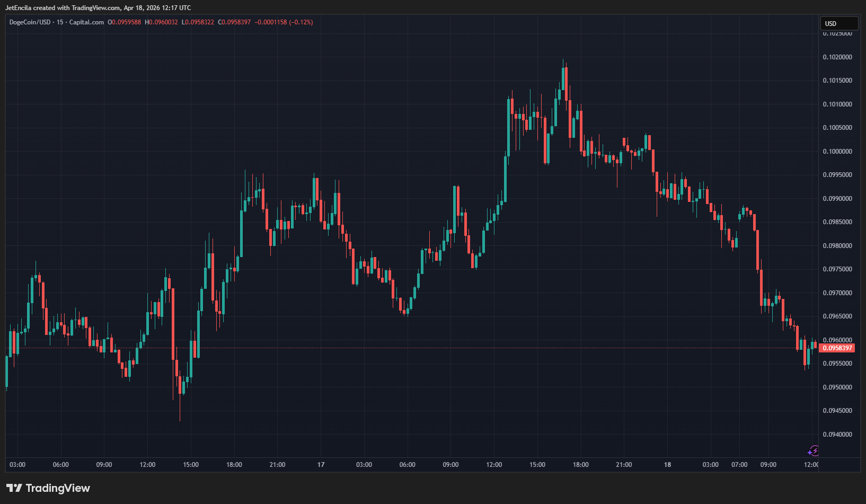Screen dimensions: 866x504
Task: Click the low price value L0.0958322
Action: pyautogui.click(x=198, y=22)
